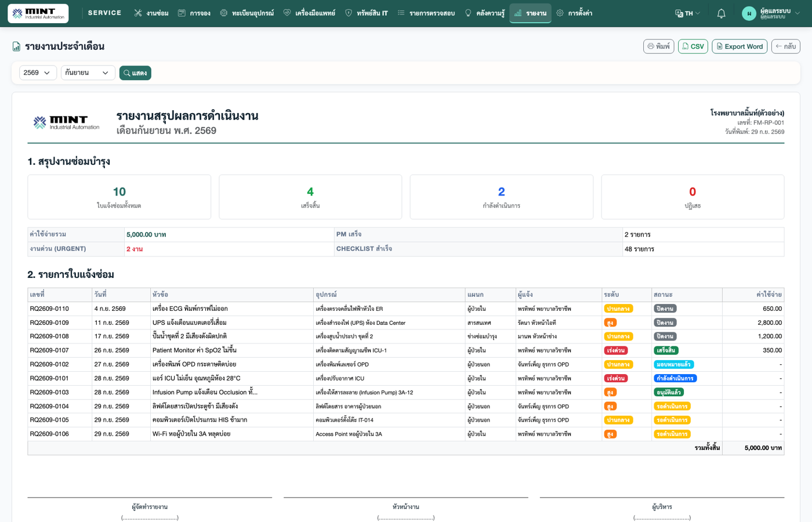Click the 2,800.00 cost cell
This screenshot has height=522, width=812.
[753, 322]
